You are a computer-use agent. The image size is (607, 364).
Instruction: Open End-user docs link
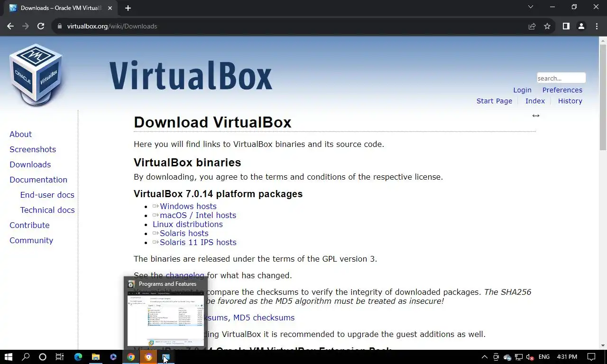click(47, 195)
